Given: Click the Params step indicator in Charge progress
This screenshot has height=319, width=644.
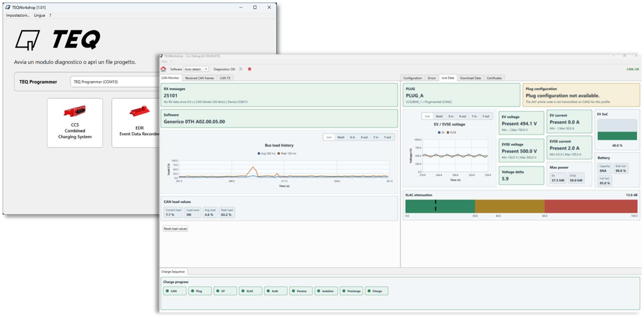Looking at the screenshot, I should click(301, 291).
